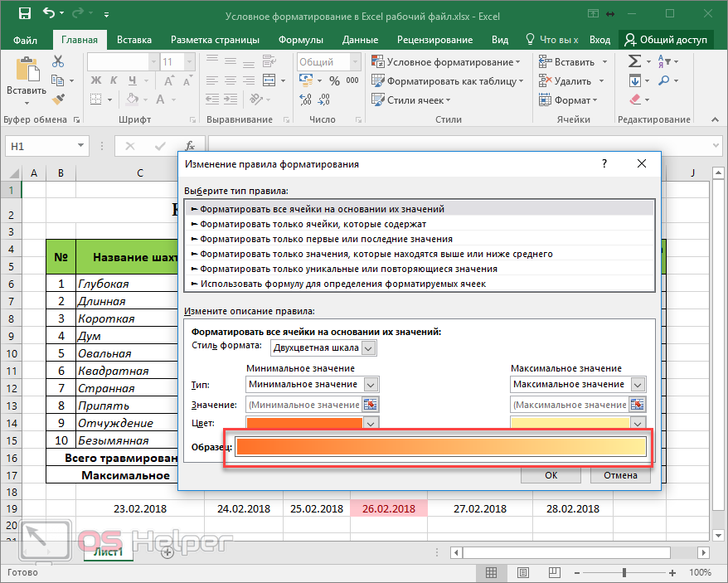
Task: Click range selector icon for maximum value
Action: coord(637,405)
